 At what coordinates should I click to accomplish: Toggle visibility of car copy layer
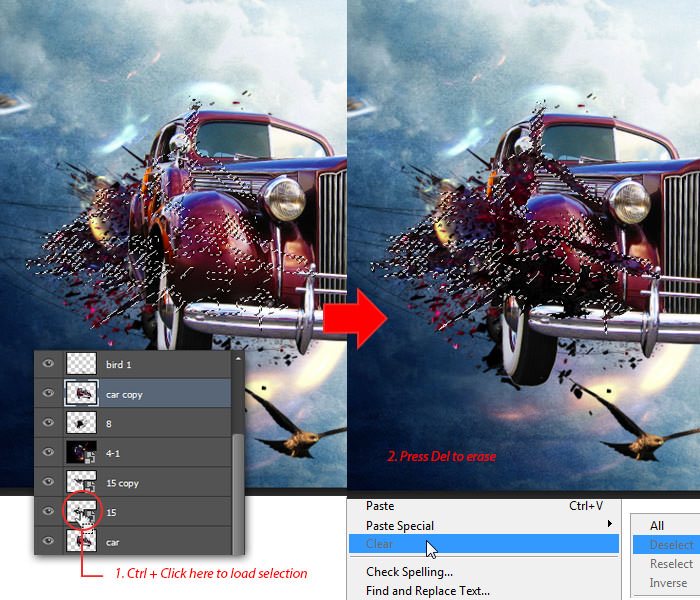click(48, 393)
